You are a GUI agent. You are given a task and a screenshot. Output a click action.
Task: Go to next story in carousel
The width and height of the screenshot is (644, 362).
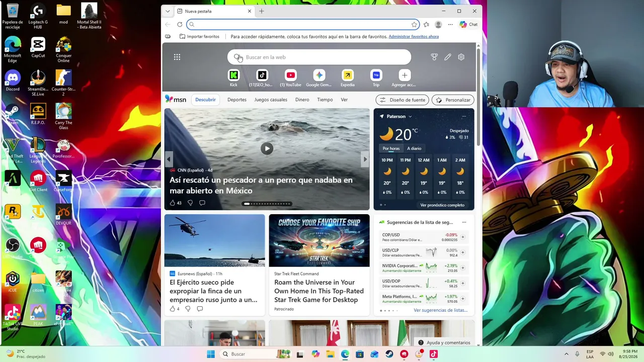365,159
